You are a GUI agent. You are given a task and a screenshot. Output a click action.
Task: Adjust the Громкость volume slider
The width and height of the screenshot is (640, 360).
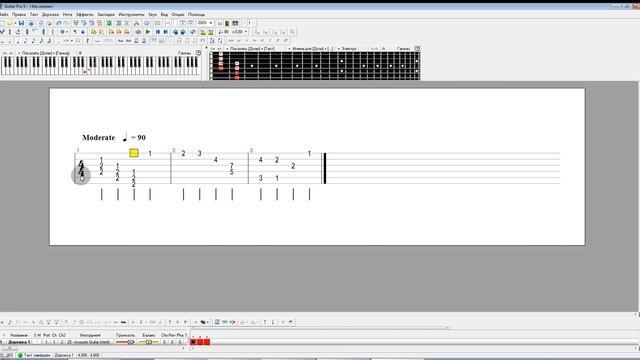click(125, 342)
